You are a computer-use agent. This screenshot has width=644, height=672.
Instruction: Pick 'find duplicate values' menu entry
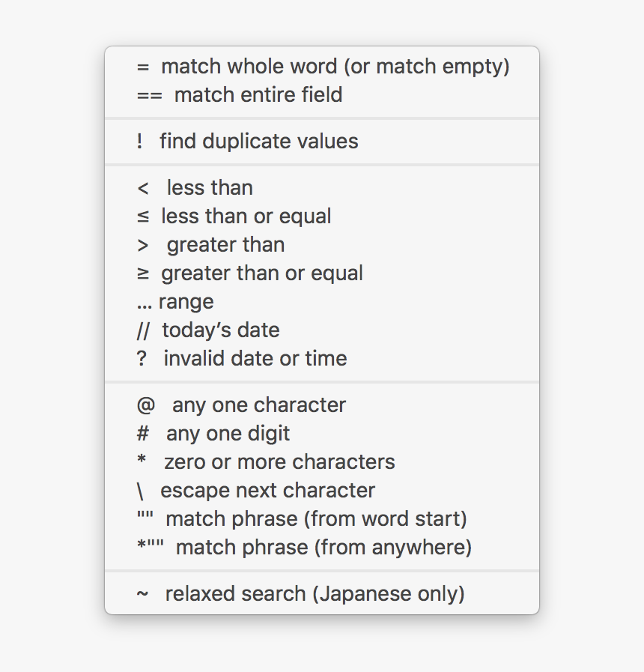(x=247, y=142)
